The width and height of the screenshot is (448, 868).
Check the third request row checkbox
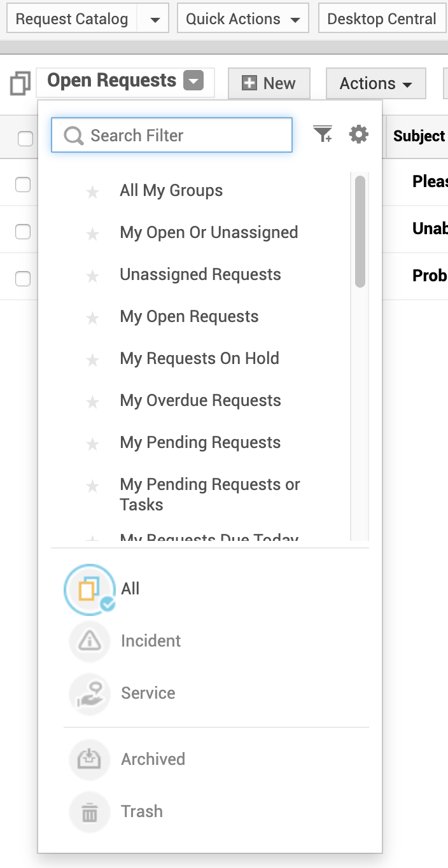(x=23, y=279)
